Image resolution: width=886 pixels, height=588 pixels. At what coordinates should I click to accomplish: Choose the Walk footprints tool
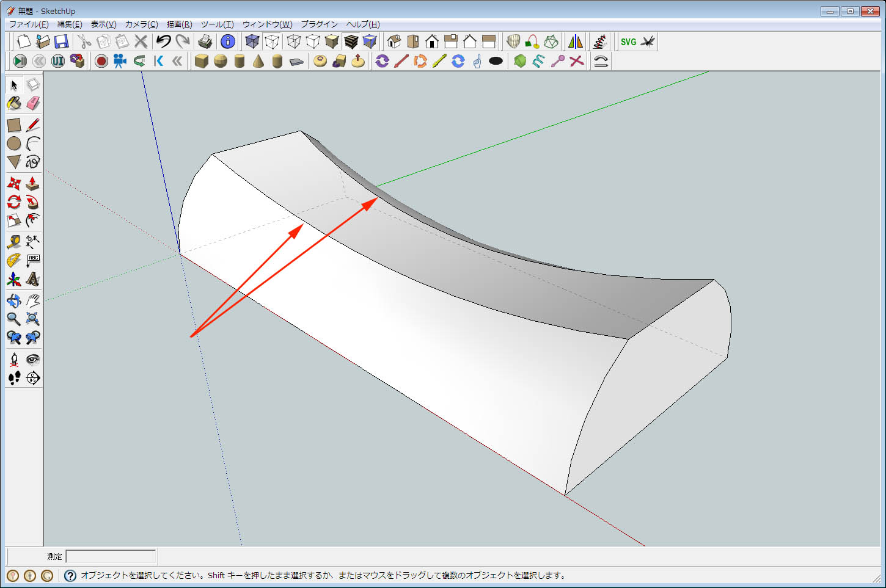(14, 378)
